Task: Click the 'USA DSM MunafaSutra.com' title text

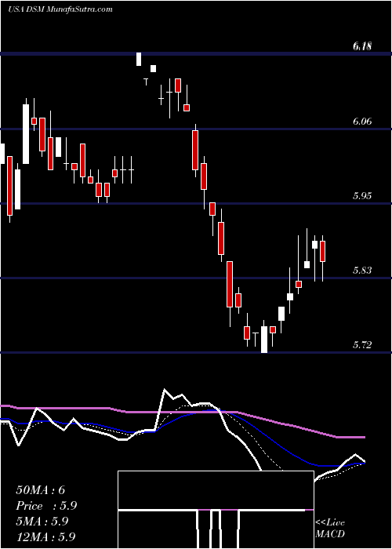Action: tap(60, 9)
